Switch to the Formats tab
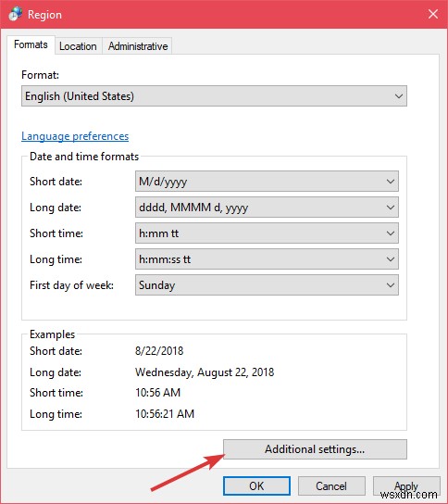 (x=31, y=44)
